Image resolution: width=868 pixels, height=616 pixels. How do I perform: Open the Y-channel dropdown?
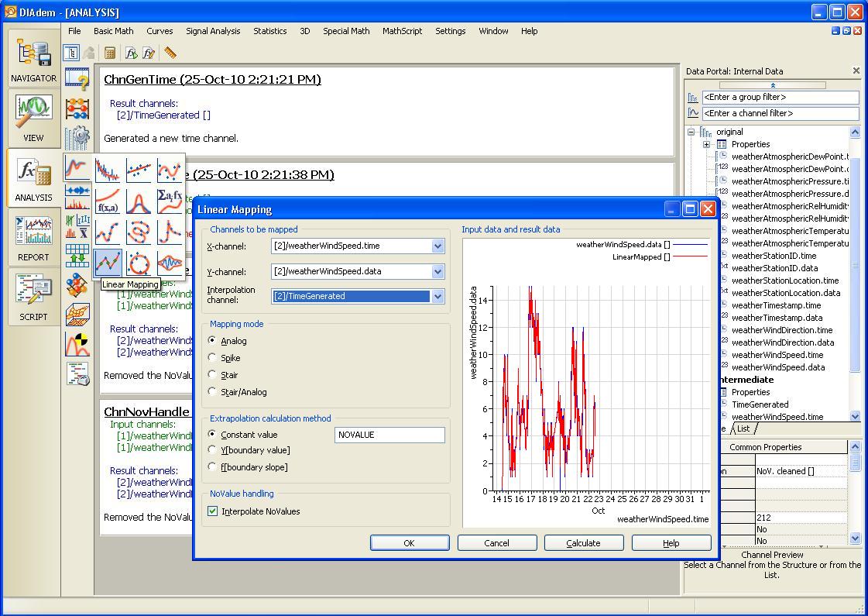[438, 271]
